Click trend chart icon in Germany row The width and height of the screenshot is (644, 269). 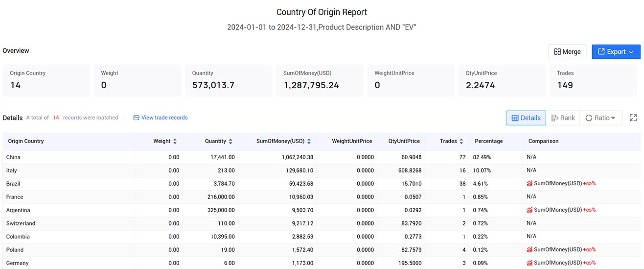(x=529, y=263)
